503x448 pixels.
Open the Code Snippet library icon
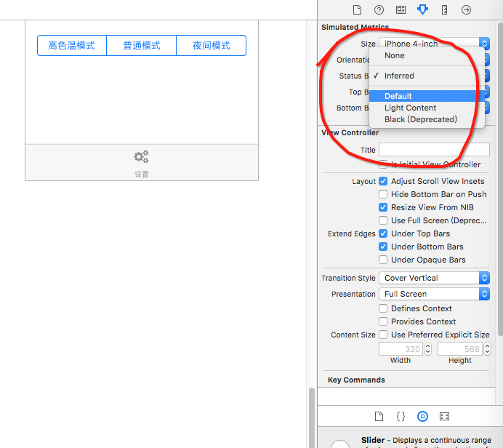[401, 417]
